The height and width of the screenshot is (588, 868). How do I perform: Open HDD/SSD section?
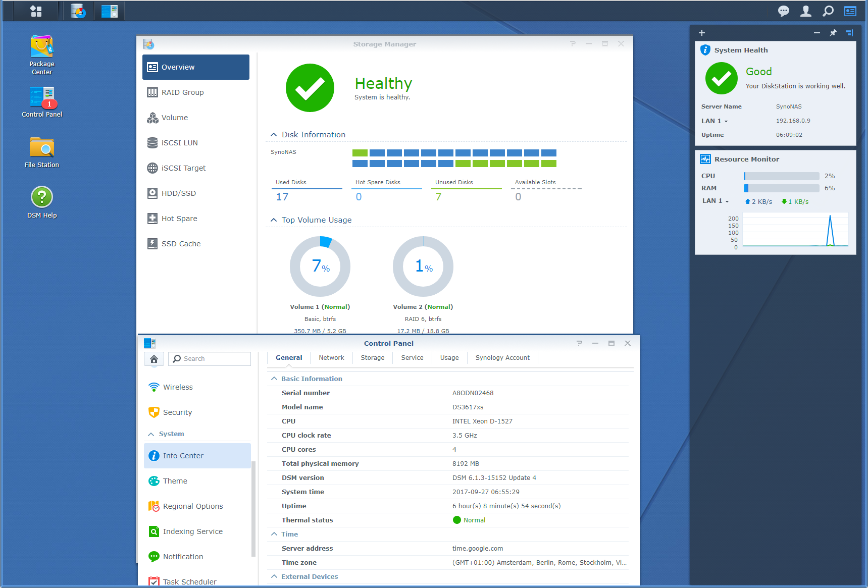[196, 193]
